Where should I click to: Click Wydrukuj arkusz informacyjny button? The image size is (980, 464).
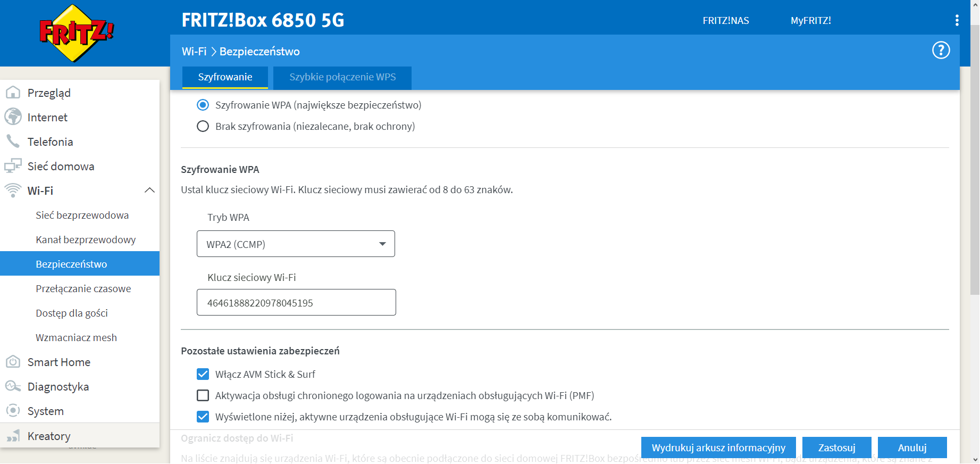pos(718,448)
